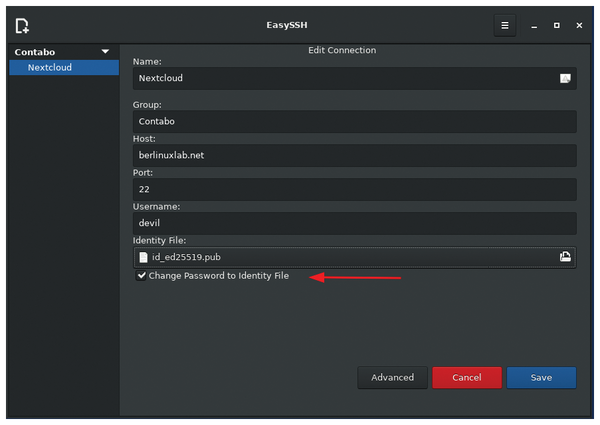Click the Host field with berlinuxlab.net

point(354,155)
